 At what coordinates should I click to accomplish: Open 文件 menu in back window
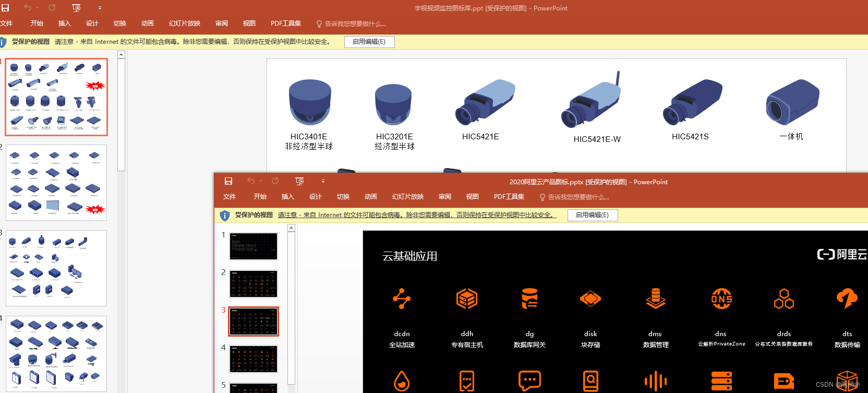coord(6,23)
